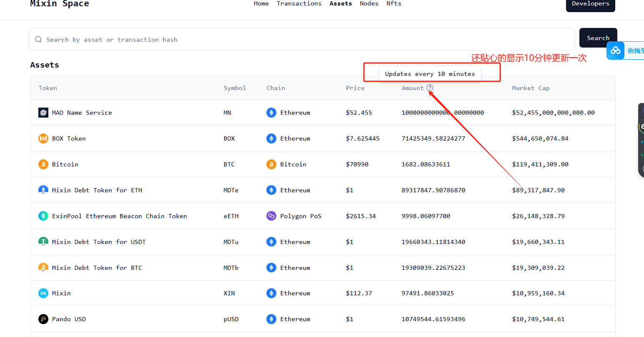The width and height of the screenshot is (644, 337).
Task: Click the amount 1682.08633611
Action: coord(426,164)
